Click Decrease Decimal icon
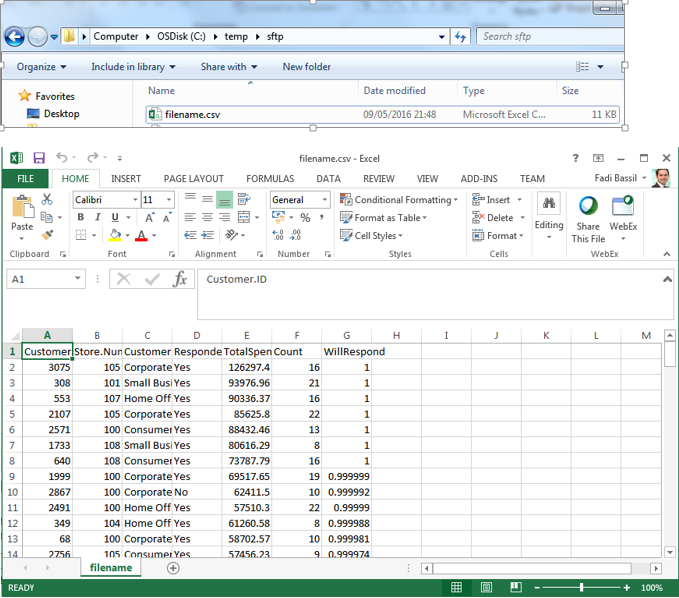679x598 pixels. pyautogui.click(x=296, y=235)
